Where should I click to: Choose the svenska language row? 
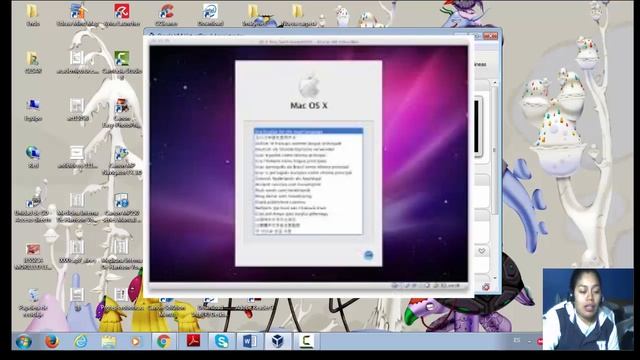pos(308,184)
